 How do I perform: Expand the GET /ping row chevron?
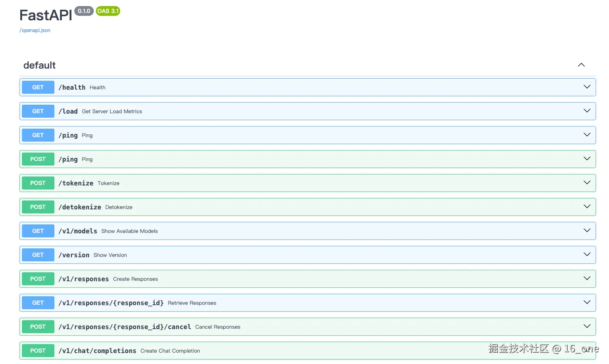587,135
